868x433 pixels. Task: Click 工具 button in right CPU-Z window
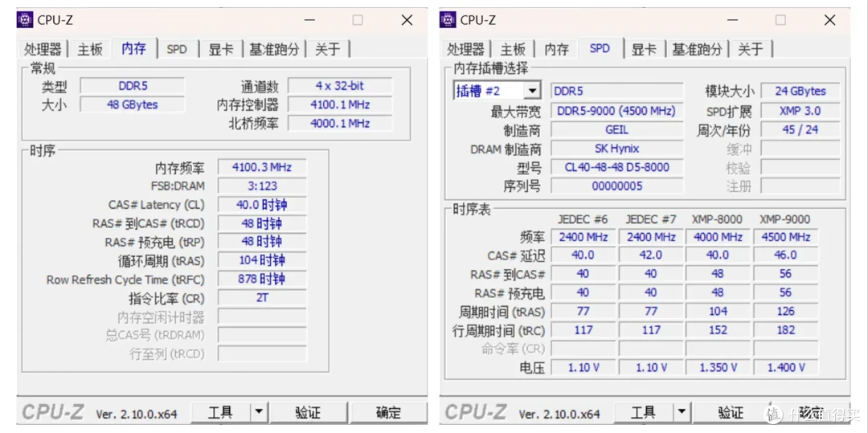pyautogui.click(x=643, y=413)
